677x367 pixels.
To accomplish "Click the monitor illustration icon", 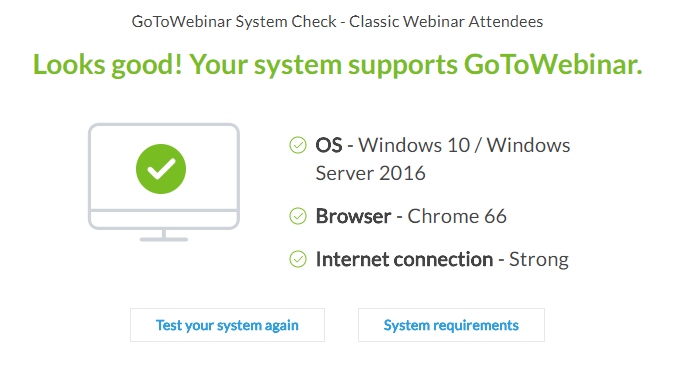I will click(164, 182).
